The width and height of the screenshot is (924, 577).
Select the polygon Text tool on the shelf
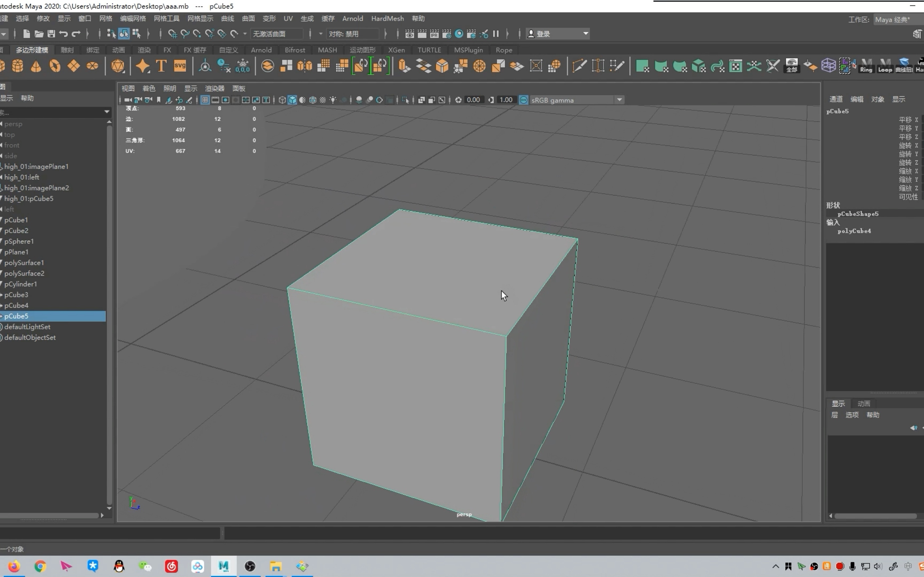pos(161,66)
